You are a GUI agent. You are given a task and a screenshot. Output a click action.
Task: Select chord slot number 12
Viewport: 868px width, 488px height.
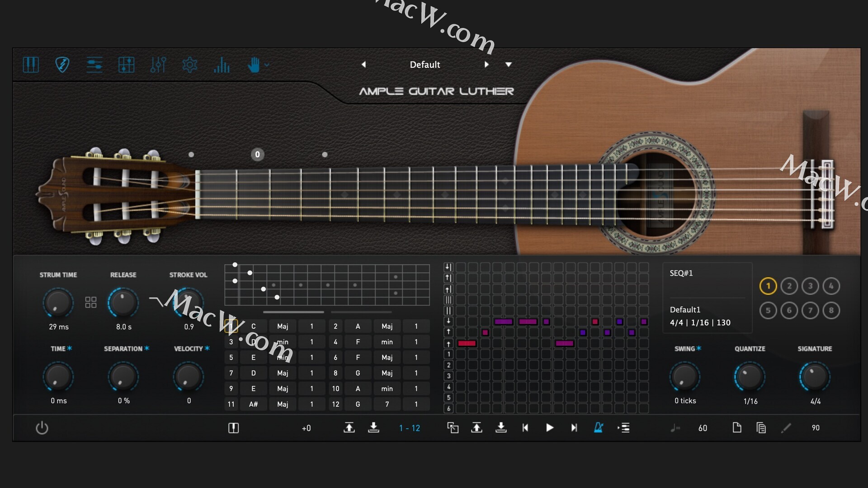pos(335,404)
